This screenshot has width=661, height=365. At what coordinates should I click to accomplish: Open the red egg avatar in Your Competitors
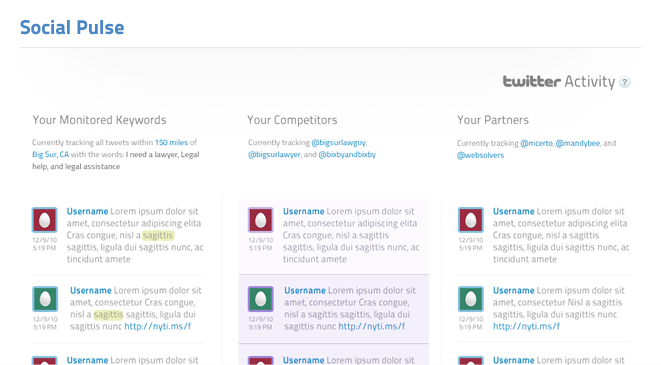tap(261, 220)
